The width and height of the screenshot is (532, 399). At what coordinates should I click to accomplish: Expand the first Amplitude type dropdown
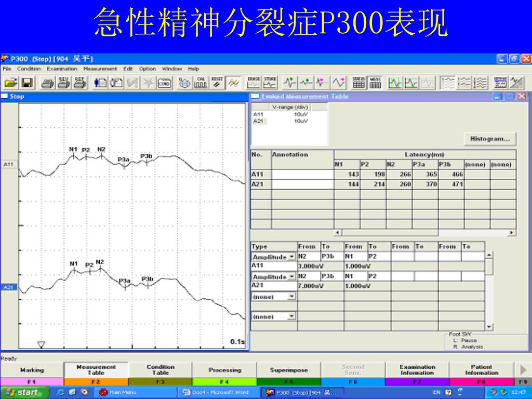click(292, 257)
